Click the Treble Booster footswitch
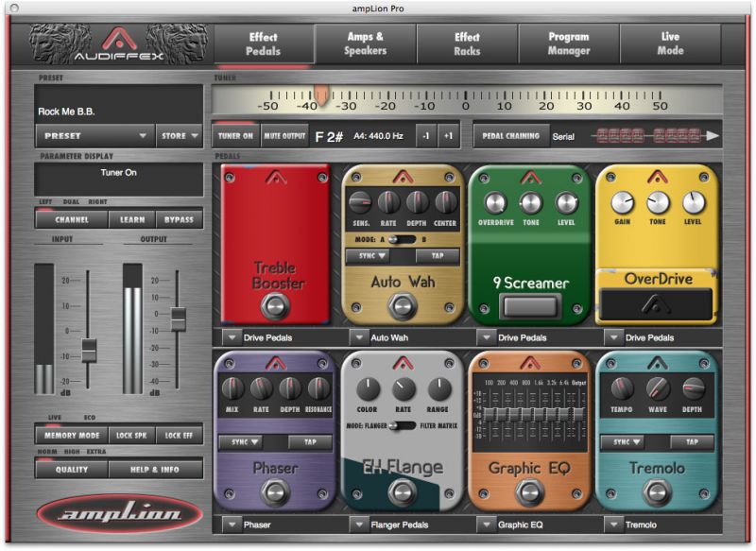756x551 pixels. coord(275,306)
